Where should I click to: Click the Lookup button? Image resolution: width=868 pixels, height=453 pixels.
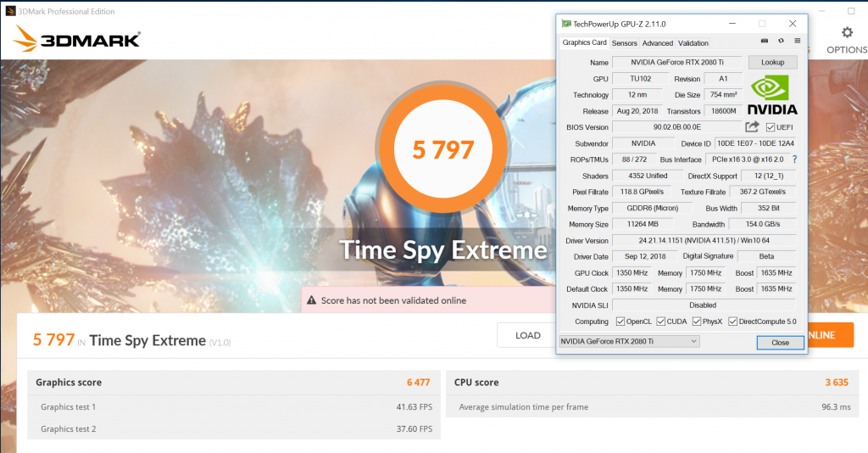[773, 62]
